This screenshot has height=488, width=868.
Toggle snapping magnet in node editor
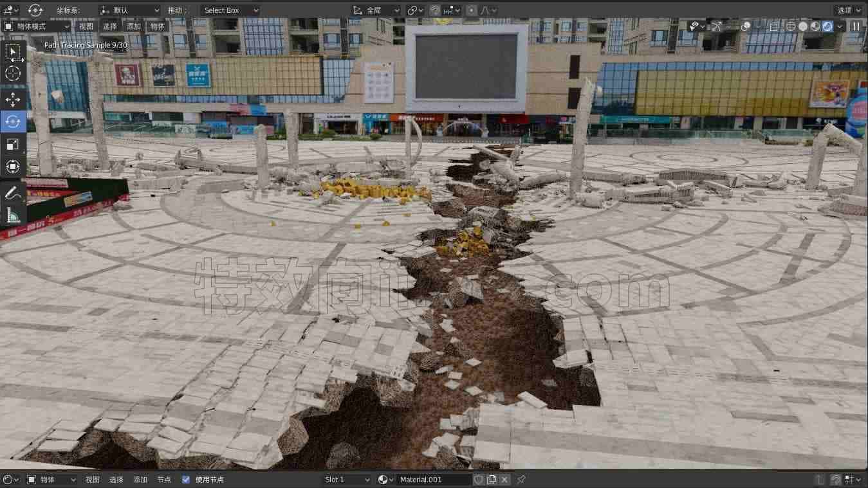pos(835,480)
